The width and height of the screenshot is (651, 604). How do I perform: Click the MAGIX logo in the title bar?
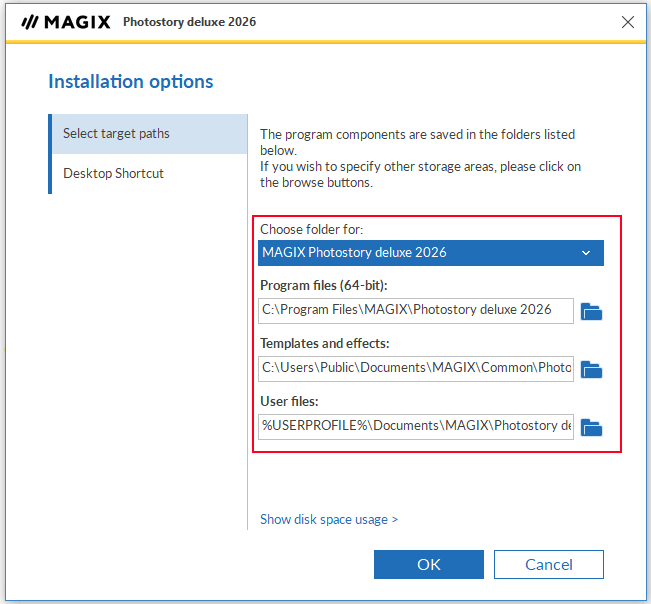66,21
